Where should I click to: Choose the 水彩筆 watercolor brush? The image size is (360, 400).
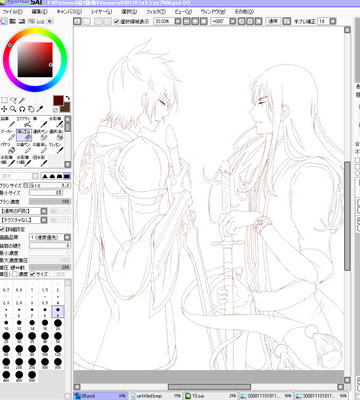(56, 122)
